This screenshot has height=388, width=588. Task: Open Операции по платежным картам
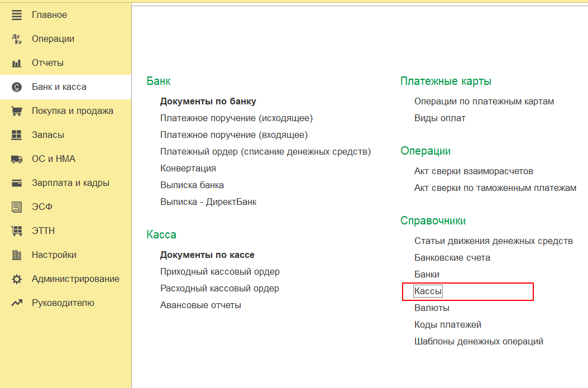(x=484, y=102)
